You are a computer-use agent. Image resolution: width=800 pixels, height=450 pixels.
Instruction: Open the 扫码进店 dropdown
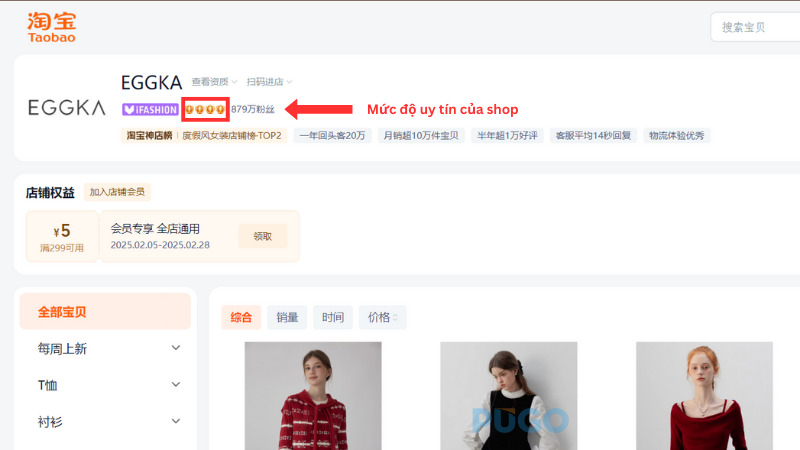click(269, 82)
